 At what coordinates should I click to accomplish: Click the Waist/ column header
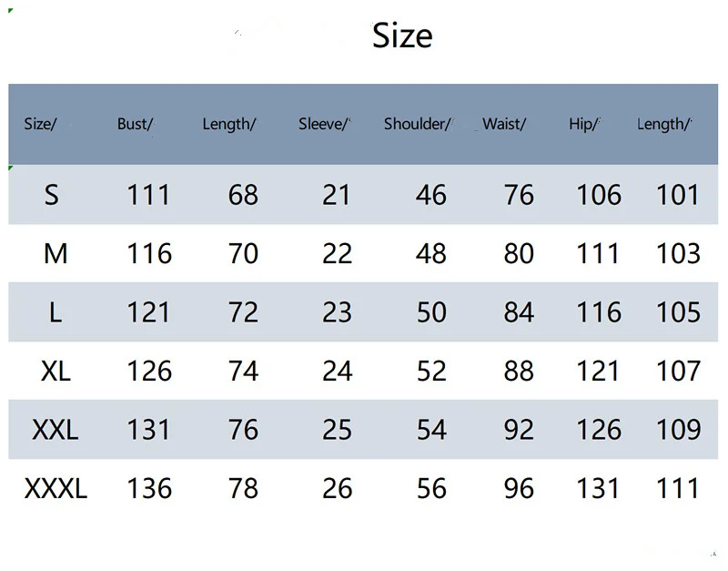[x=504, y=124]
